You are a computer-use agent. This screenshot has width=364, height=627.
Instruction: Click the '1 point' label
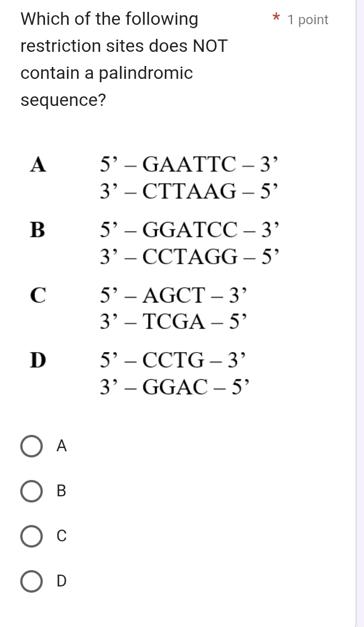308,20
